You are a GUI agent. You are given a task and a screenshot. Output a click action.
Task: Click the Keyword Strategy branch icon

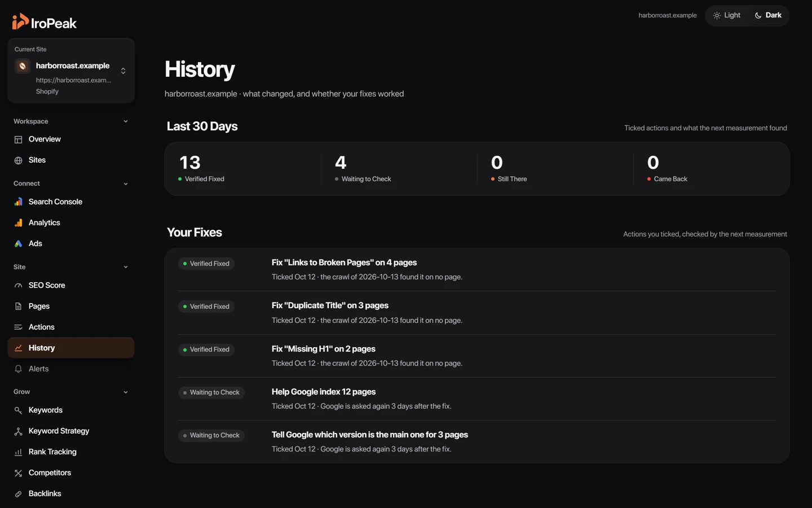(x=18, y=431)
